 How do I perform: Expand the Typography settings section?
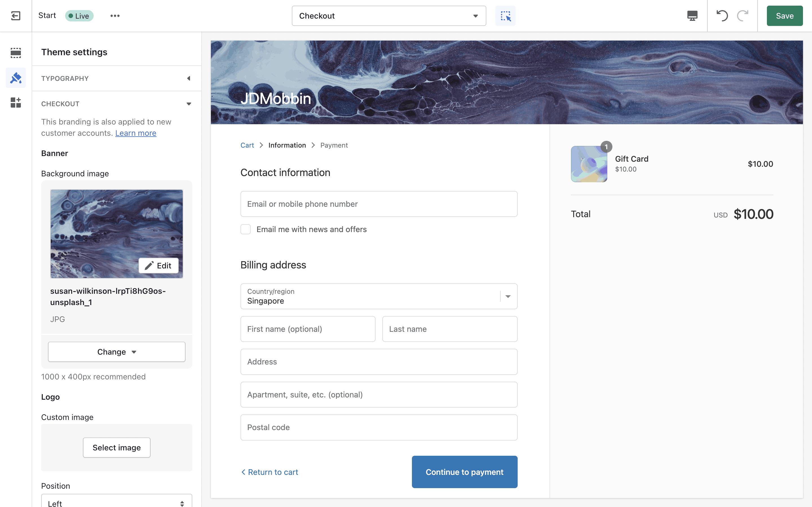[116, 79]
